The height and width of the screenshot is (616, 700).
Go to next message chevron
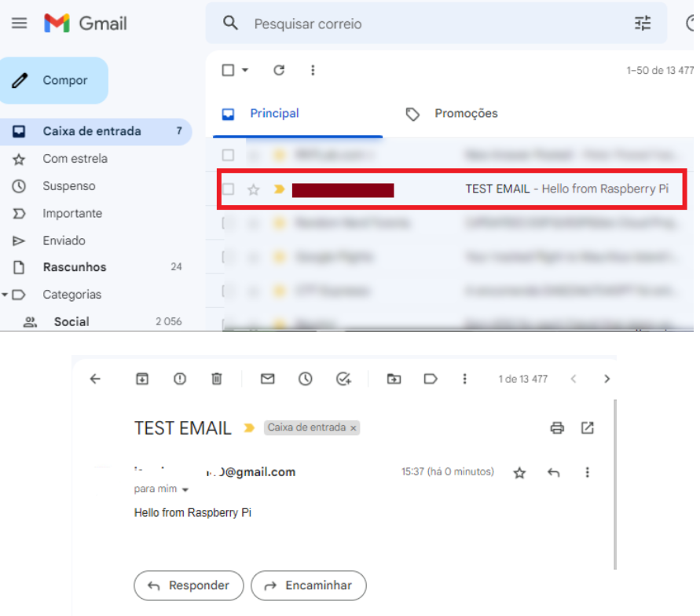(607, 379)
